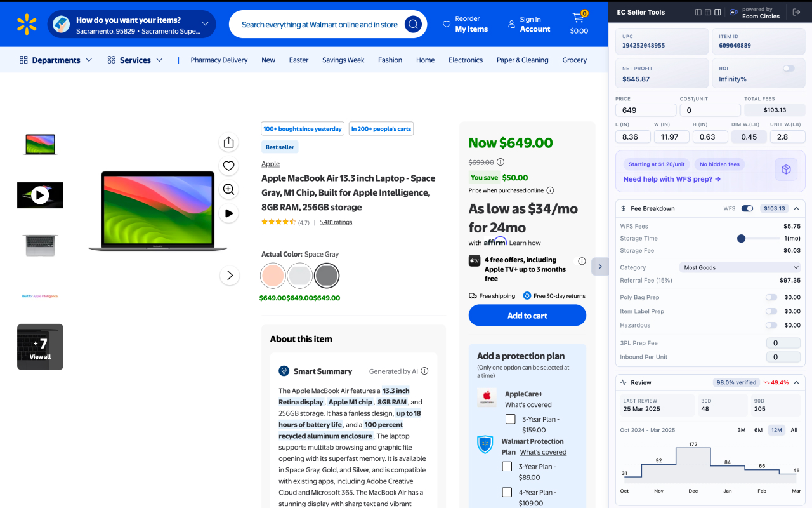
Task: Click the Walmart spark logo
Action: click(x=27, y=23)
